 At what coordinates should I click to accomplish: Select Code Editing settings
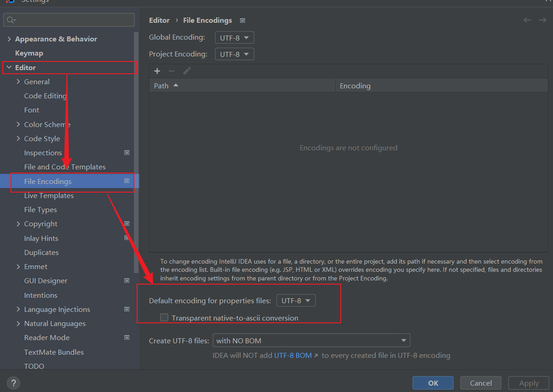click(x=45, y=96)
